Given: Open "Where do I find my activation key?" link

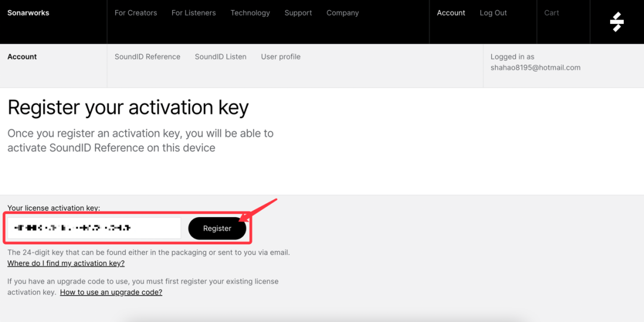Looking at the screenshot, I should pos(66,264).
